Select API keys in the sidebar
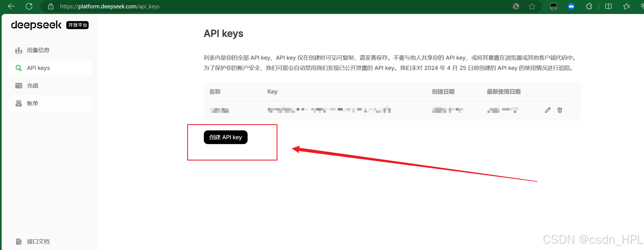Image resolution: width=644 pixels, height=250 pixels. tap(50, 68)
